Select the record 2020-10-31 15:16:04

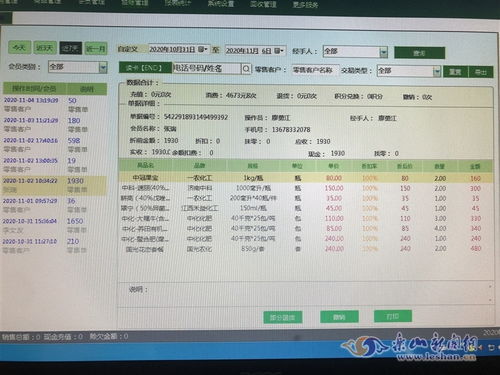tap(55, 225)
